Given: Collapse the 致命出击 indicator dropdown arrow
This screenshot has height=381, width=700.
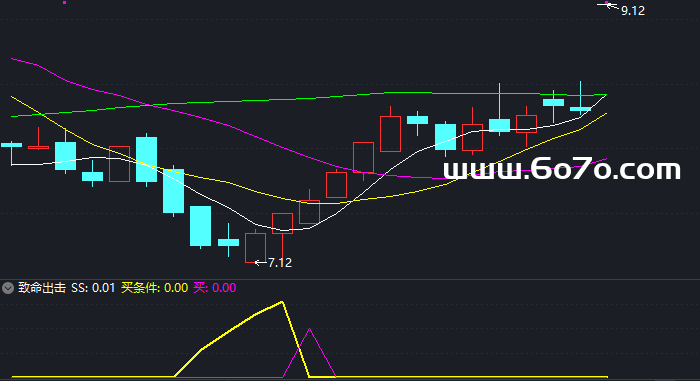Looking at the screenshot, I should [8, 288].
